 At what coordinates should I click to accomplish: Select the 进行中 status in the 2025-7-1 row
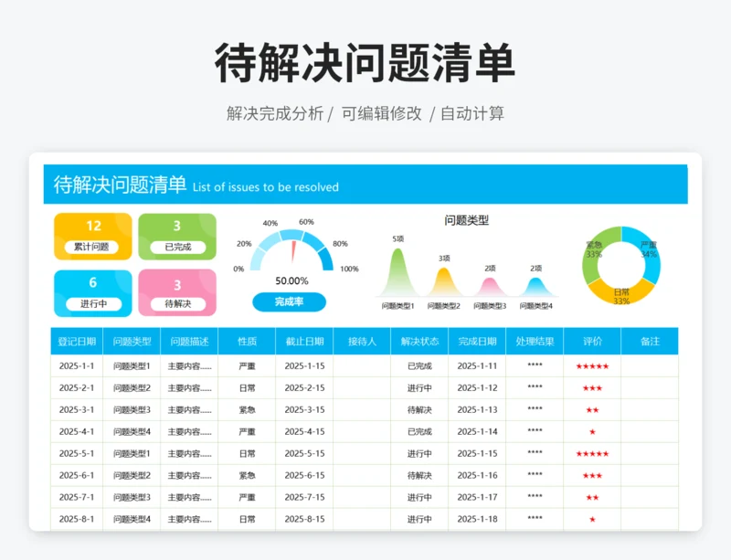pyautogui.click(x=419, y=498)
